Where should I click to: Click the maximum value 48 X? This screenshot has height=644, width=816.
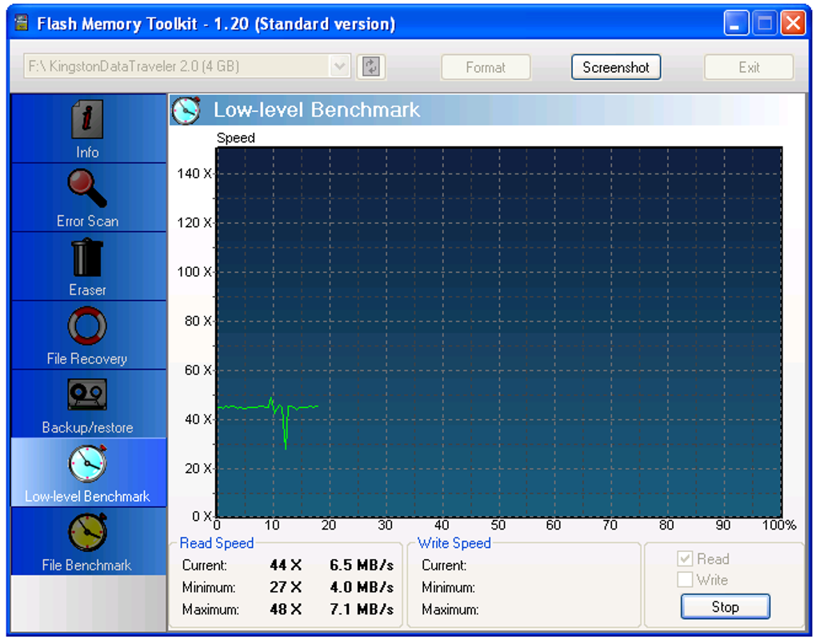pyautogui.click(x=286, y=609)
